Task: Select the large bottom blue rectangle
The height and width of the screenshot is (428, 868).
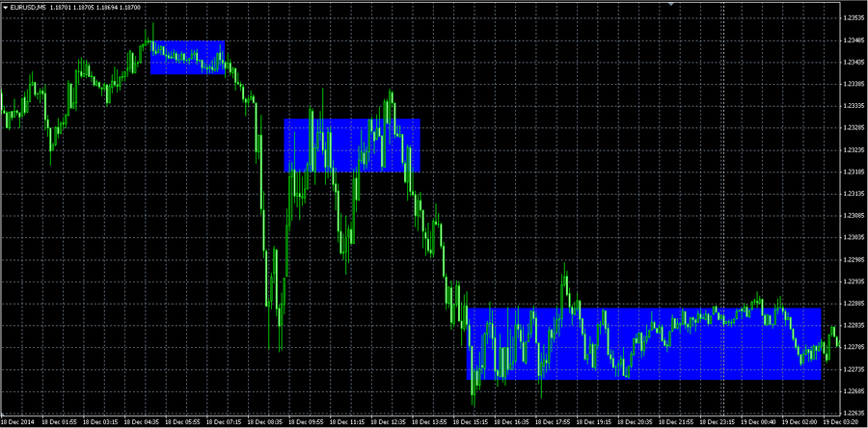Action: click(x=643, y=343)
